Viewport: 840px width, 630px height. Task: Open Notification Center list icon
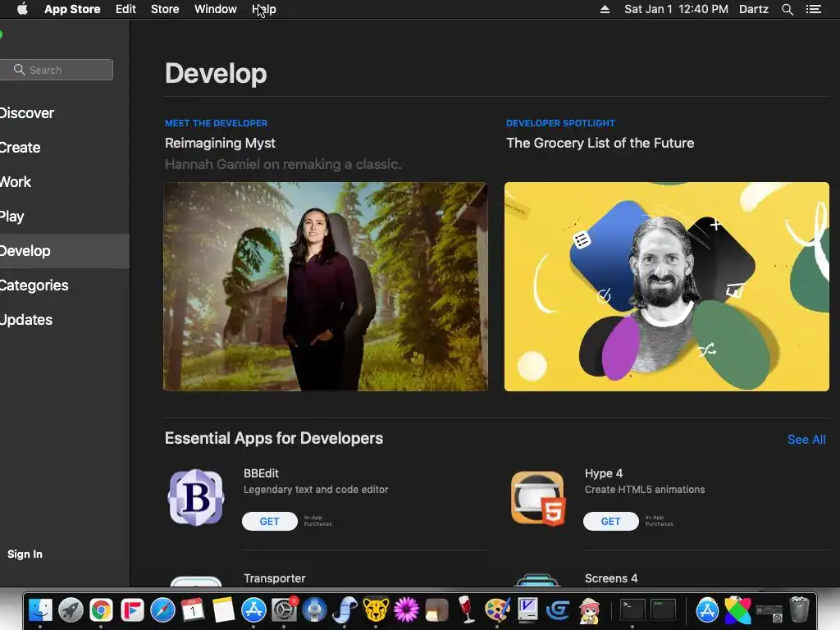[x=813, y=9]
